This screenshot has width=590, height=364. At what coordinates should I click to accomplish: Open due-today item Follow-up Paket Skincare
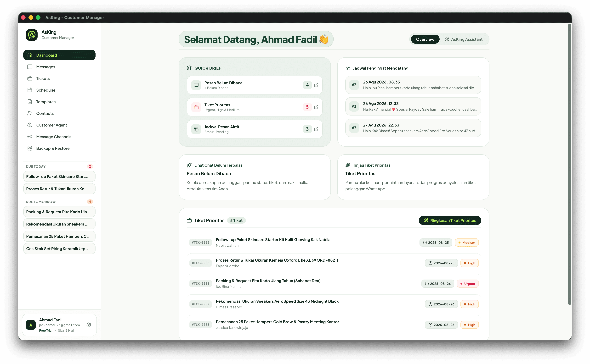[59, 176]
